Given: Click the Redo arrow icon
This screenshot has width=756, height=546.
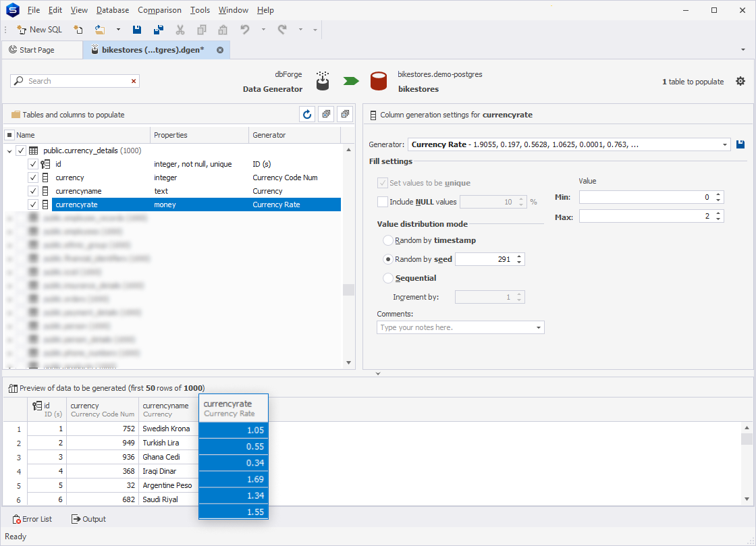Looking at the screenshot, I should point(282,30).
